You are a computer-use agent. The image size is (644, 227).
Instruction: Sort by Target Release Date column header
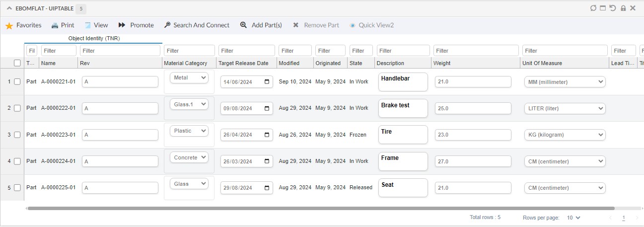point(243,63)
